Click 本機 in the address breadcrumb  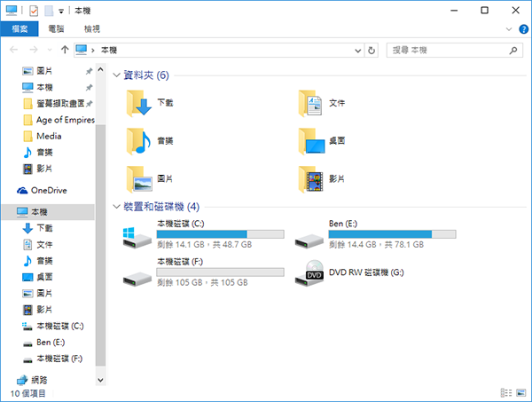pyautogui.click(x=108, y=51)
